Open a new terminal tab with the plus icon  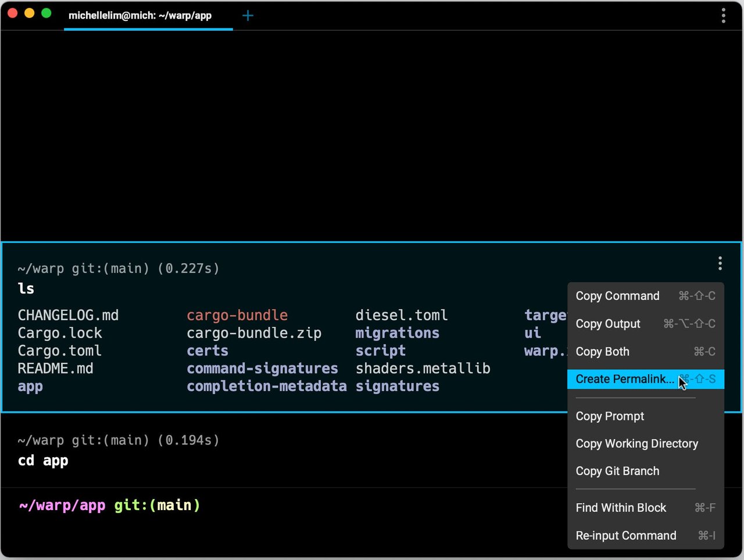(x=248, y=16)
